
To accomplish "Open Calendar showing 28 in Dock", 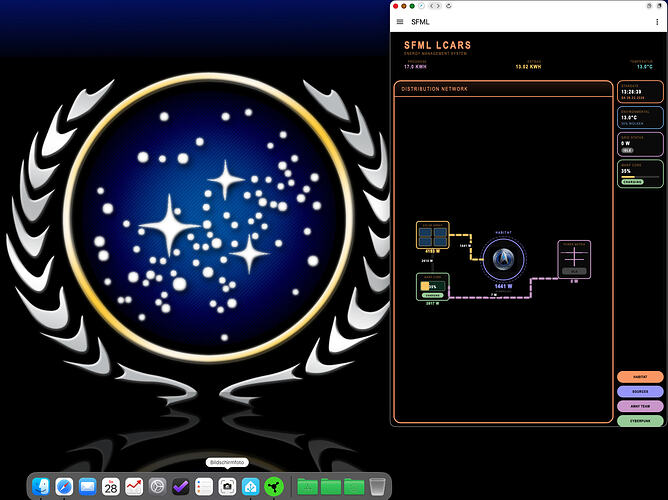I will pos(111,486).
